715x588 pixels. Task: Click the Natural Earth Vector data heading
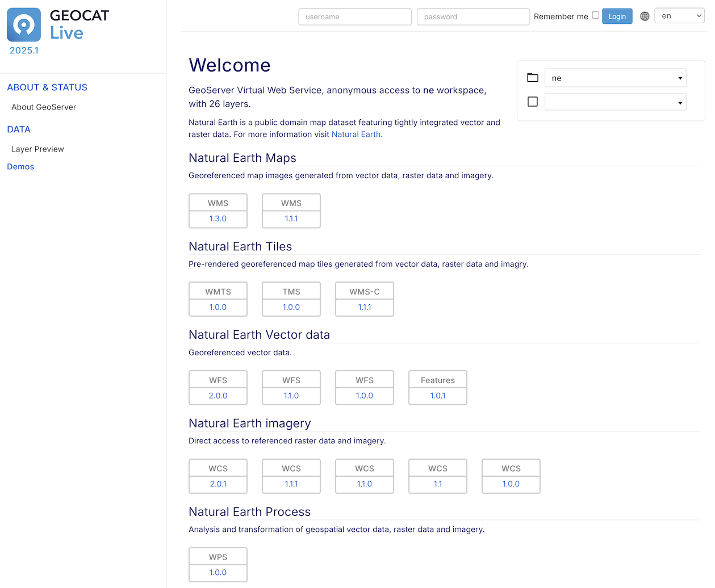pyautogui.click(x=259, y=335)
